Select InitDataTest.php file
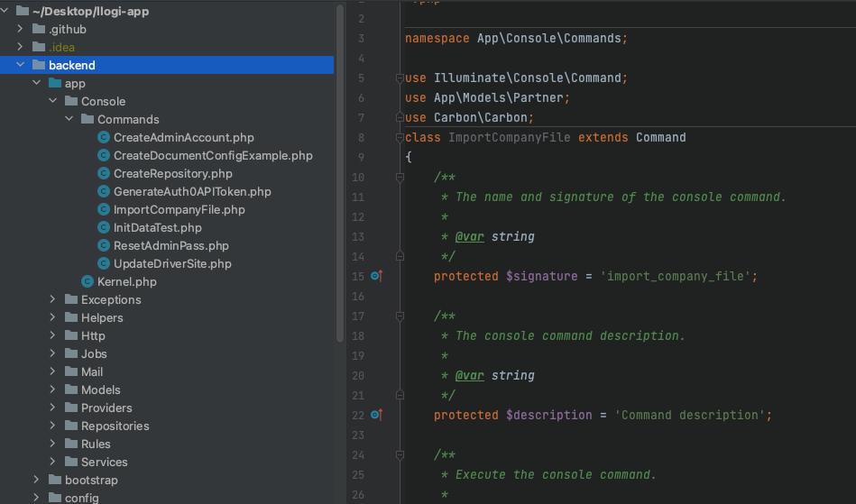 pyautogui.click(x=157, y=227)
